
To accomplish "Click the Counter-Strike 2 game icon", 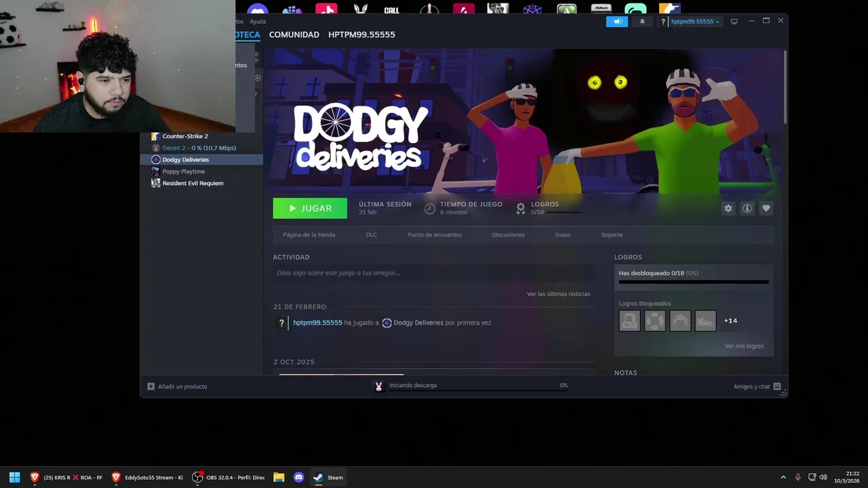I will (x=155, y=136).
